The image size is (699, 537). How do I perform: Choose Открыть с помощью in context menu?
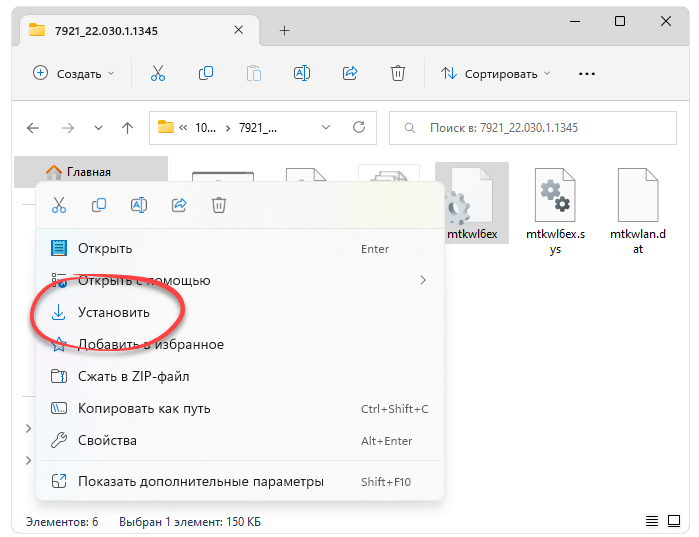[240, 280]
